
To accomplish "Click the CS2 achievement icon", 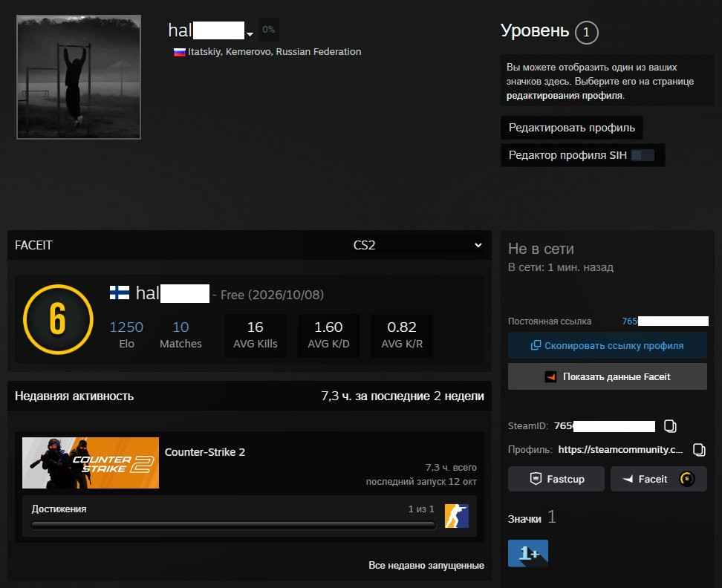I will coord(456,516).
